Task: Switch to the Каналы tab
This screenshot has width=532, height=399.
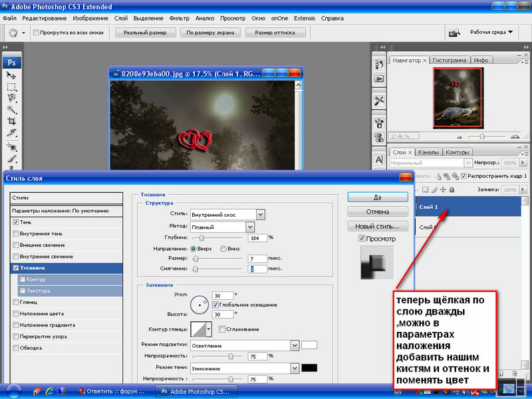Action: 428,152
